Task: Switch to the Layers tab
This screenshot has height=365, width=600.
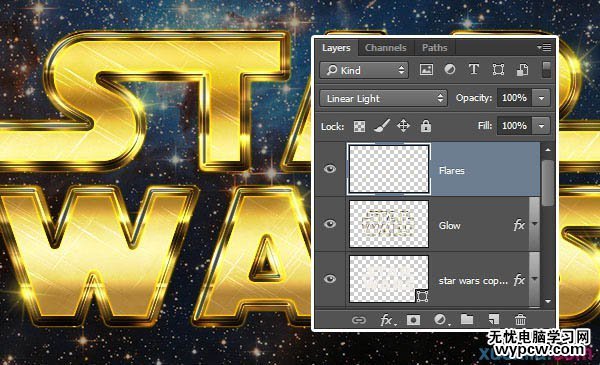Action: click(336, 48)
